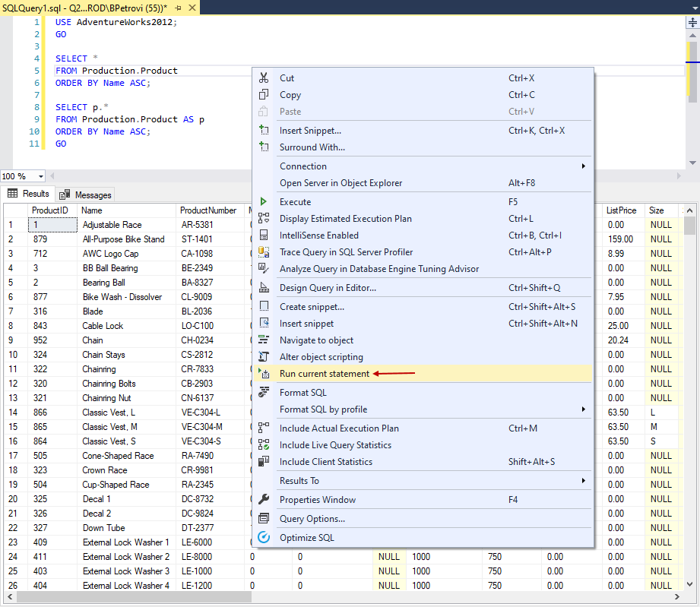Click the Adjustable Race cell

[127, 225]
